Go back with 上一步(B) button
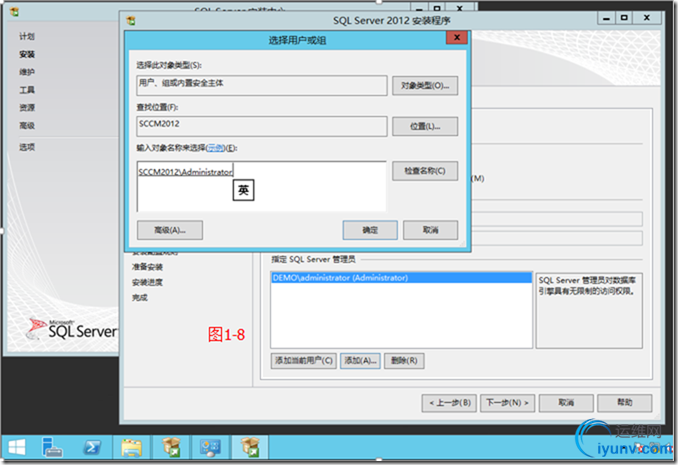The width and height of the screenshot is (678, 465). point(449,403)
